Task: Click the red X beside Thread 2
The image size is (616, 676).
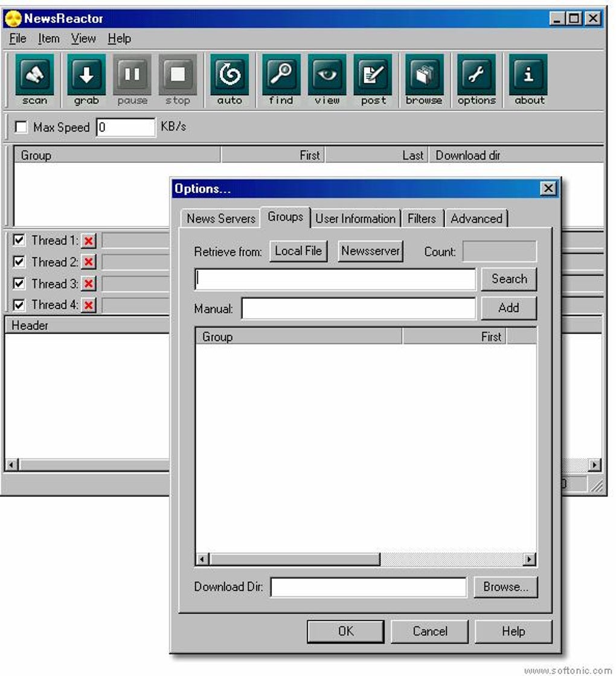Action: click(88, 262)
